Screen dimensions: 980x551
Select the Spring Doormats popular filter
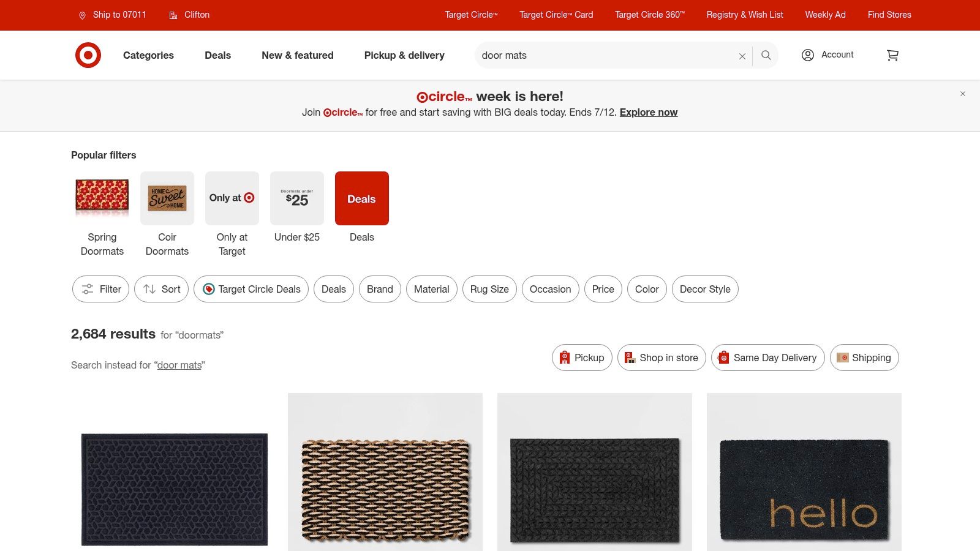[102, 214]
